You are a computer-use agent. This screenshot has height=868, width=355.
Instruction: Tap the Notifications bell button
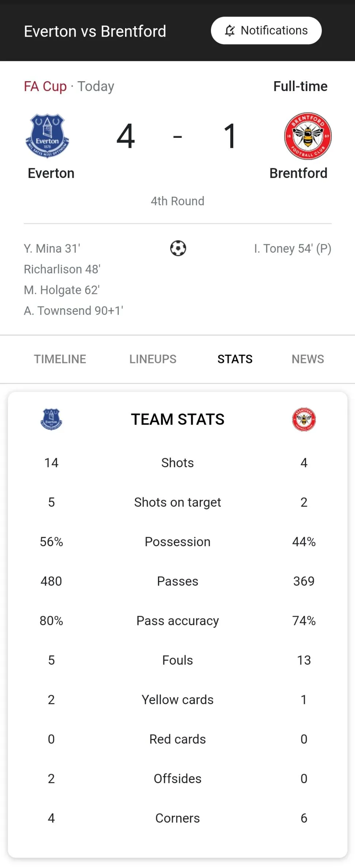click(266, 31)
